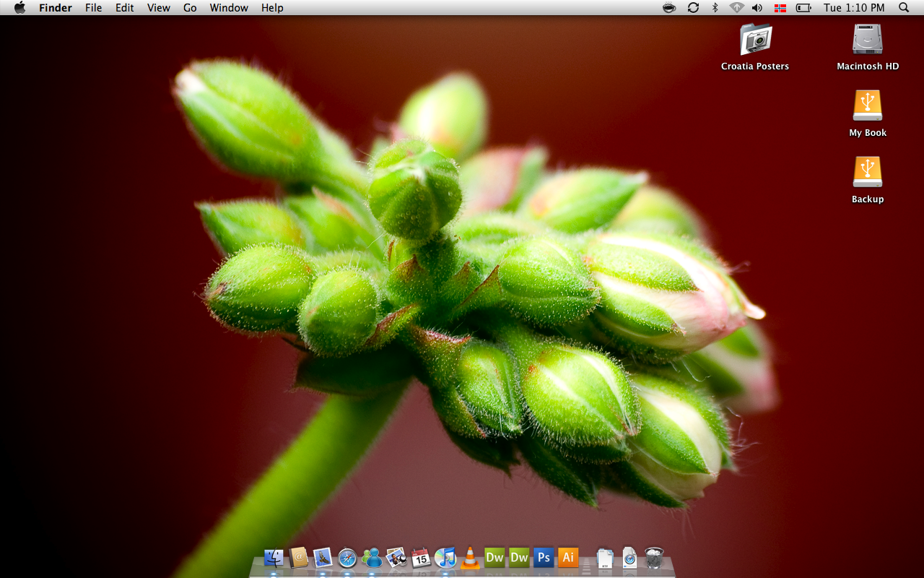Open the Edit menu
The height and width of the screenshot is (578, 924).
click(x=125, y=8)
